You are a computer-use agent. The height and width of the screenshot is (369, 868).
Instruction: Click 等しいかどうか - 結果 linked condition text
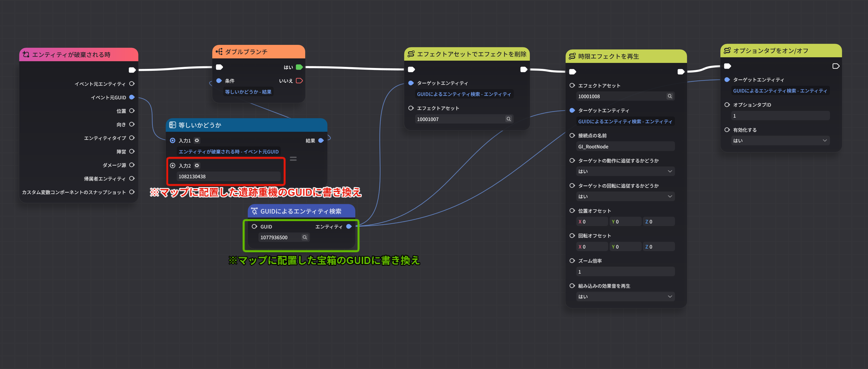(248, 92)
